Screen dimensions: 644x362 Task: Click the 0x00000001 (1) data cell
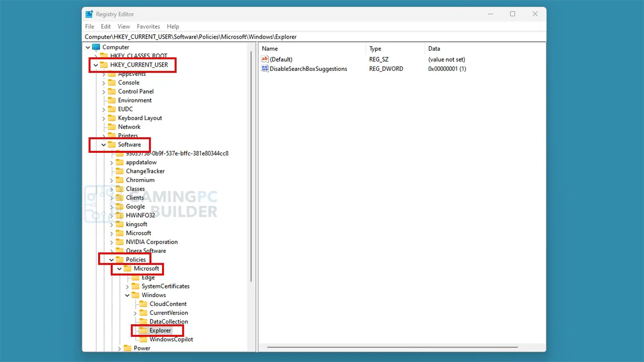(447, 68)
